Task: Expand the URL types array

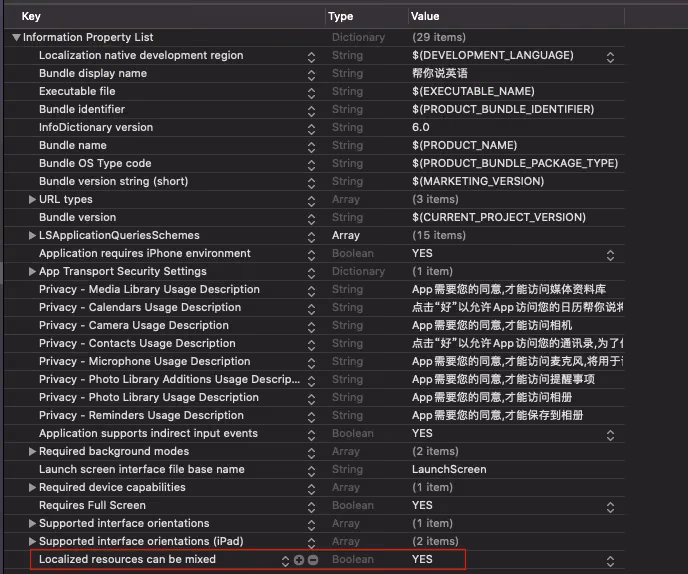Action: pyautogui.click(x=33, y=200)
